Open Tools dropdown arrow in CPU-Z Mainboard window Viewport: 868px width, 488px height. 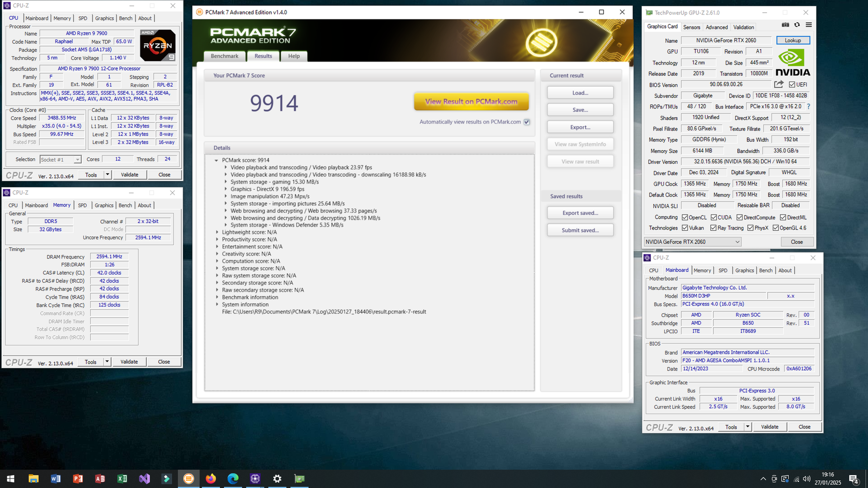[x=748, y=427]
